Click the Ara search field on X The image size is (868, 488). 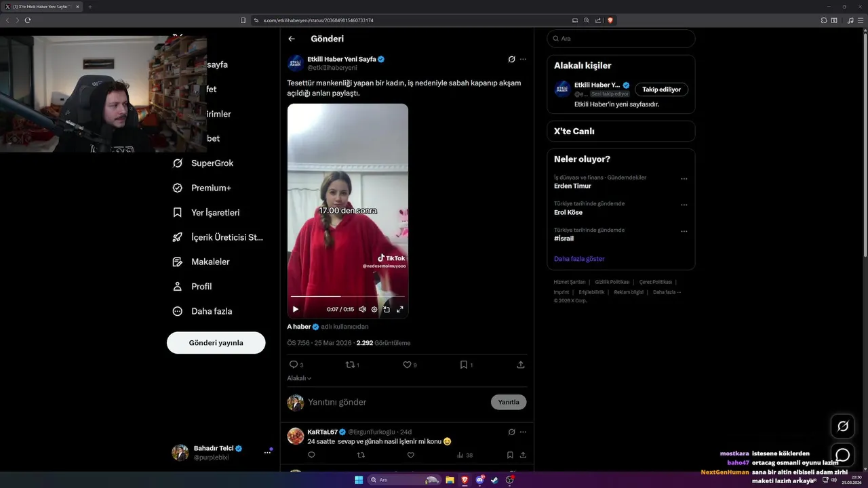(x=620, y=39)
